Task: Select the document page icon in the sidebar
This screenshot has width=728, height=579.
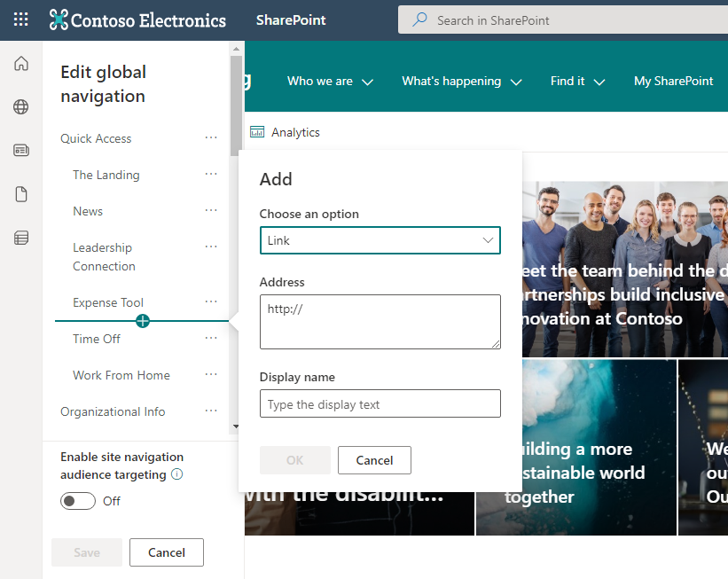Action: (x=20, y=193)
